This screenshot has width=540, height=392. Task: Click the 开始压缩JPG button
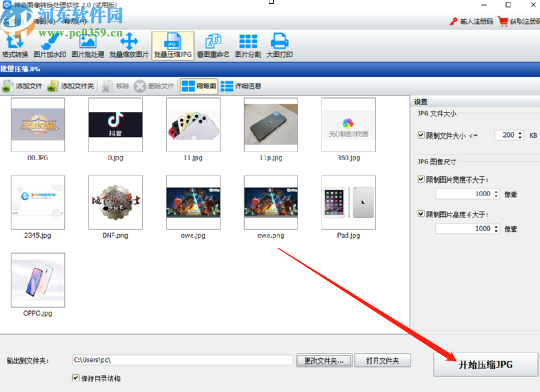click(485, 364)
